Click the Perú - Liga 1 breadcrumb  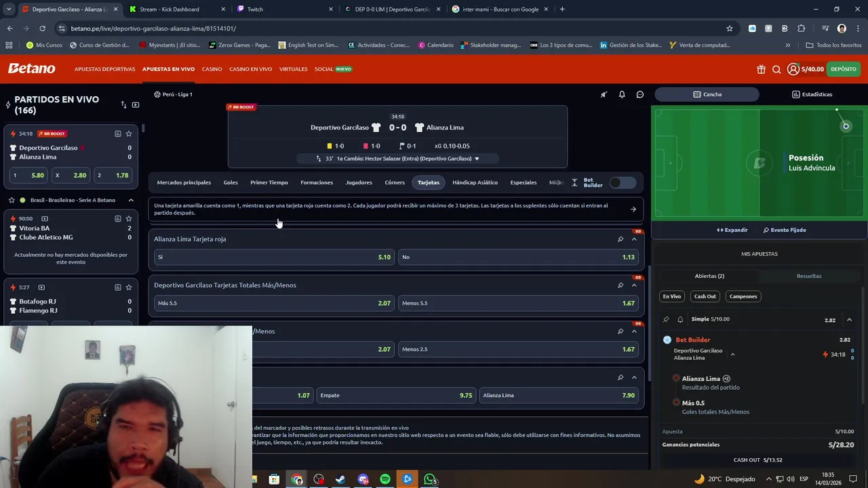(174, 94)
